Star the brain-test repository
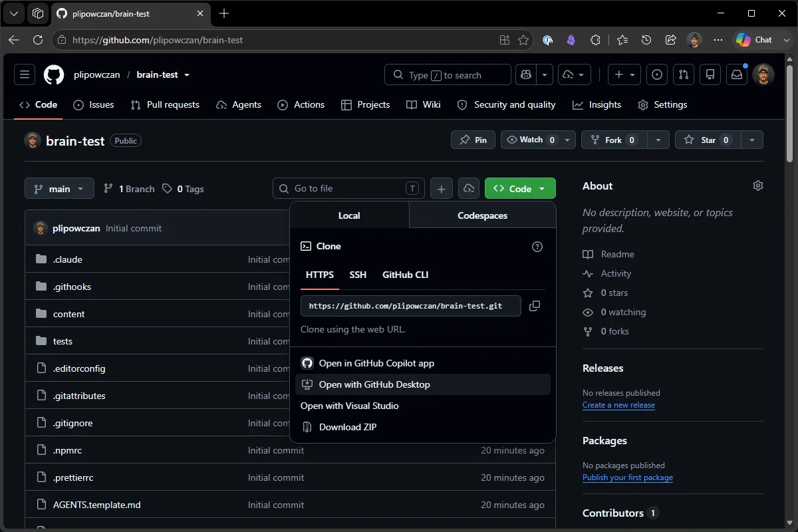Image resolution: width=798 pixels, height=532 pixels. click(x=707, y=140)
